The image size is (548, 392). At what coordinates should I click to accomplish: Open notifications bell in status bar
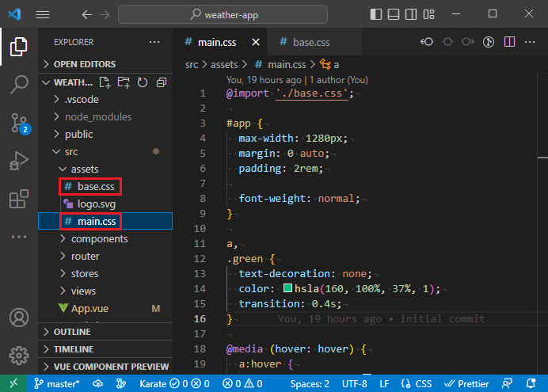pyautogui.click(x=531, y=383)
